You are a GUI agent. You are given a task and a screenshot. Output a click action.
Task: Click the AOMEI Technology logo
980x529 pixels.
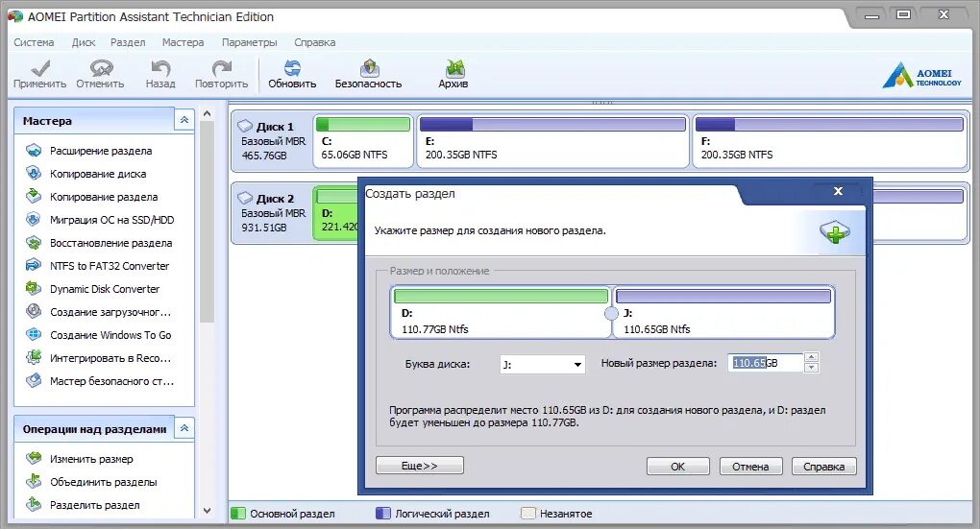(x=922, y=75)
